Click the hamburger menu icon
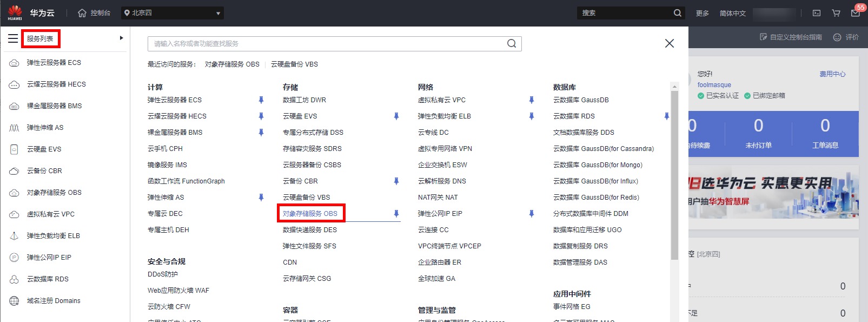Screen dimensions: 868x322 [x=13, y=38]
